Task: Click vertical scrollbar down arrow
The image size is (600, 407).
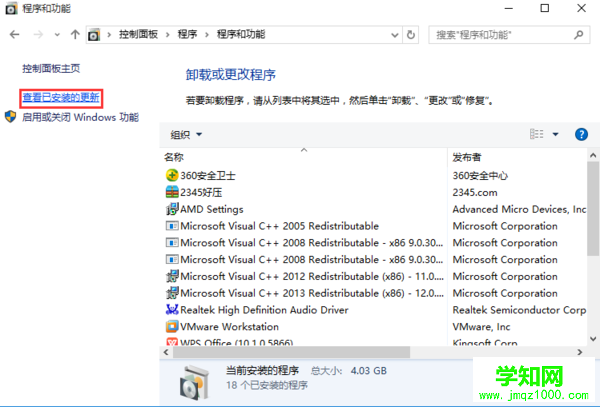Action: [x=593, y=339]
